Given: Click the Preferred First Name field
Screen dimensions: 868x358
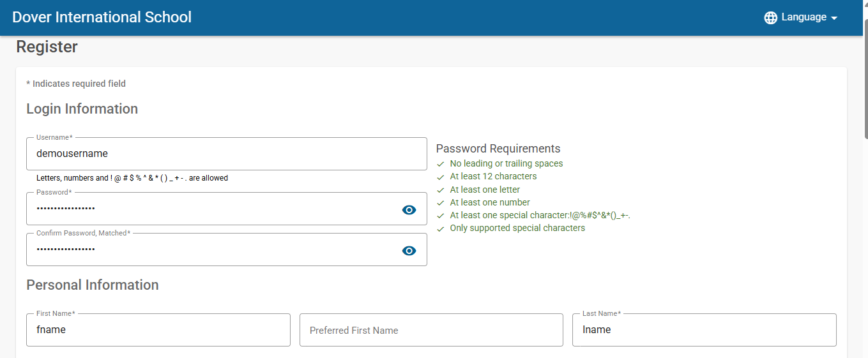Looking at the screenshot, I should pos(431,330).
